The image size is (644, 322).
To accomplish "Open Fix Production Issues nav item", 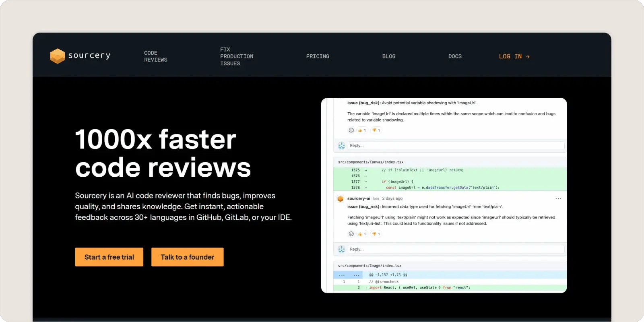I will tap(237, 56).
